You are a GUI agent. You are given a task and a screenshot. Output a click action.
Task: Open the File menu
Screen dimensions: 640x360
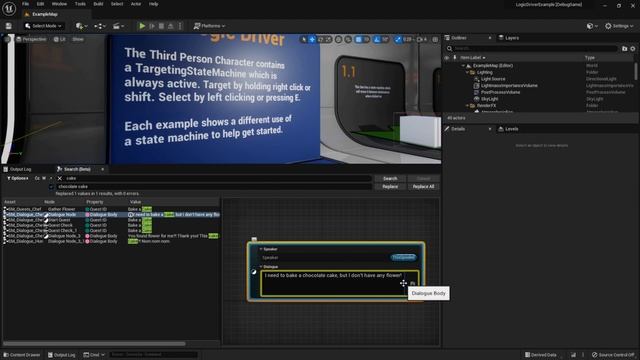point(25,4)
